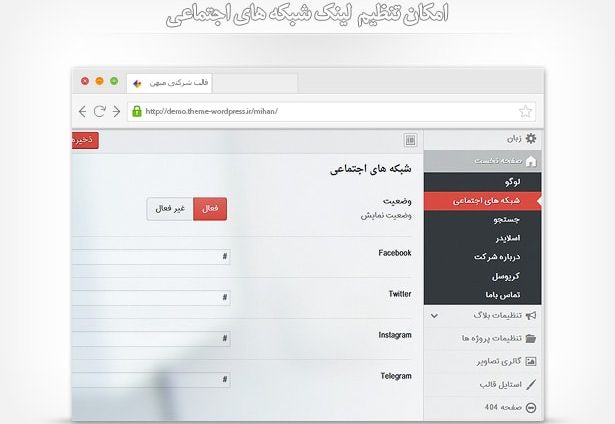The height and width of the screenshot is (424, 615).
Task: Click the folder icon for تنظیمات پروژه ها
Action: click(x=531, y=338)
